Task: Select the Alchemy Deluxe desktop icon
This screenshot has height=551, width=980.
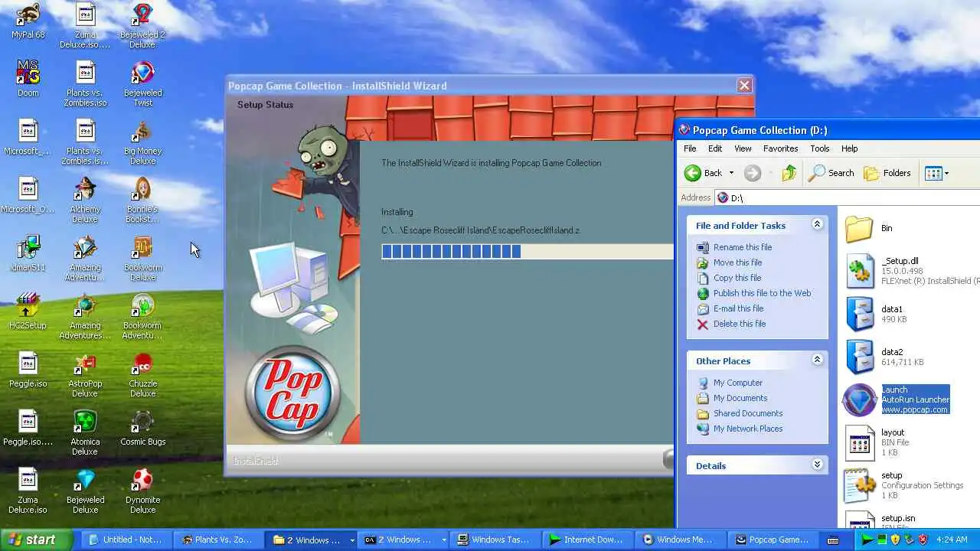Action: 85,201
